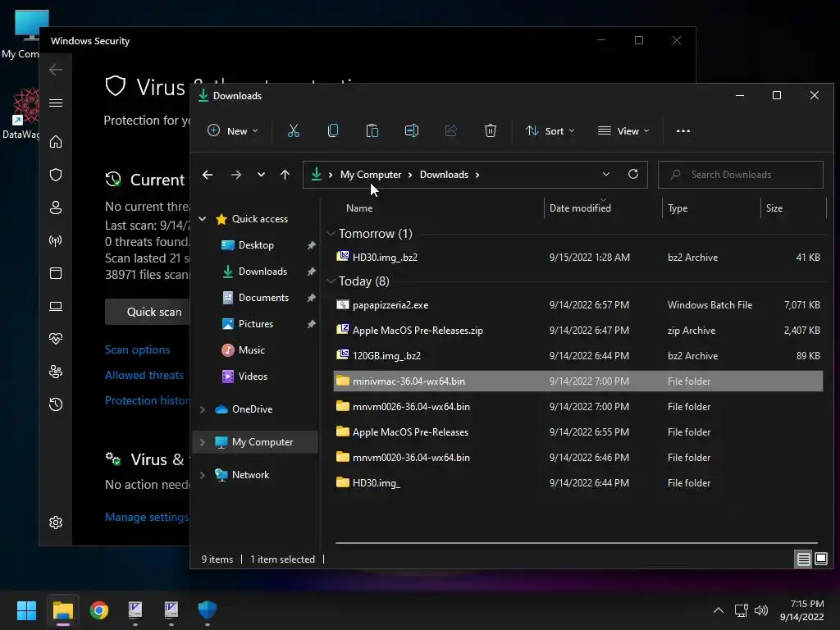The width and height of the screenshot is (840, 630).
Task: Open Windows Security shield on taskbar
Action: tap(208, 609)
